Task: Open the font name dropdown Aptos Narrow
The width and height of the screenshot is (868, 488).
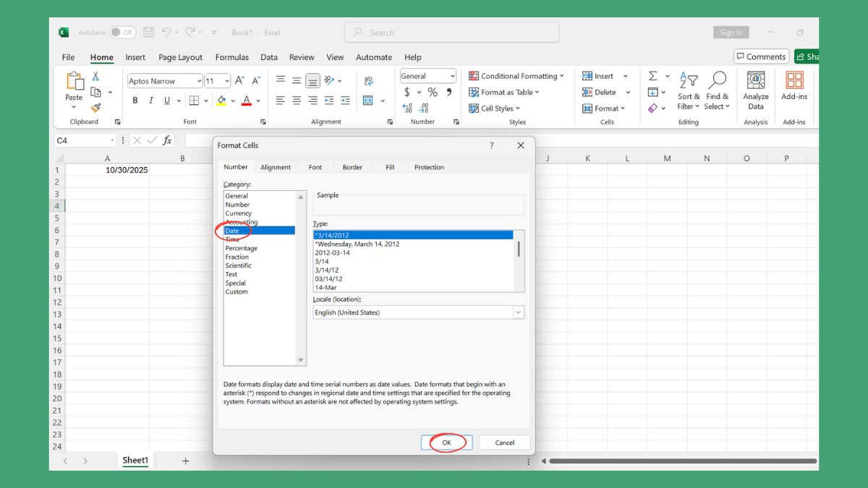Action: (165, 81)
